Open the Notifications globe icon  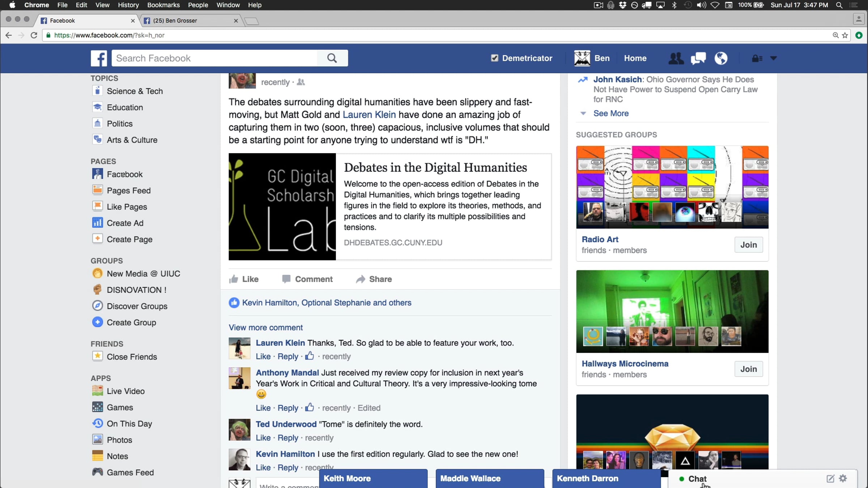pos(721,58)
